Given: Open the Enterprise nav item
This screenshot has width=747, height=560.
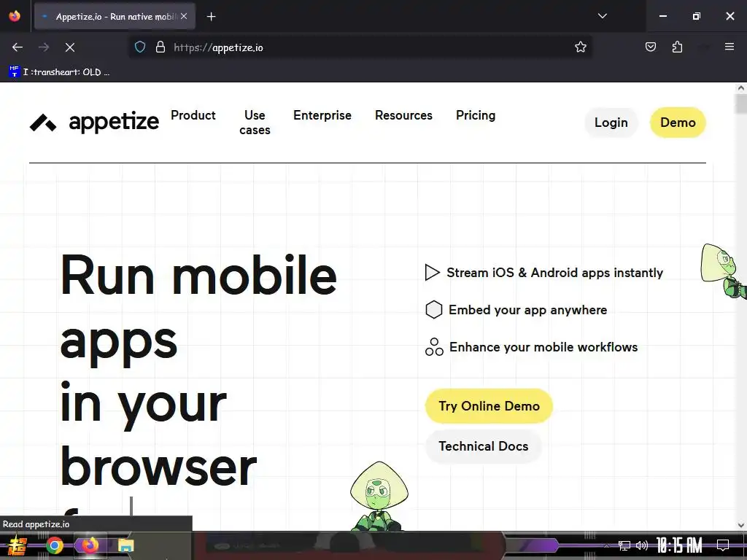Looking at the screenshot, I should point(322,115).
